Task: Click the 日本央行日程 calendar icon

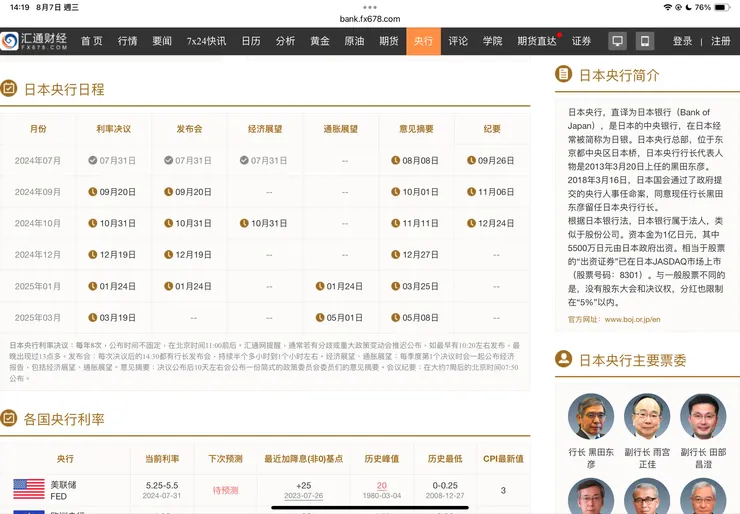Action: [x=8, y=88]
